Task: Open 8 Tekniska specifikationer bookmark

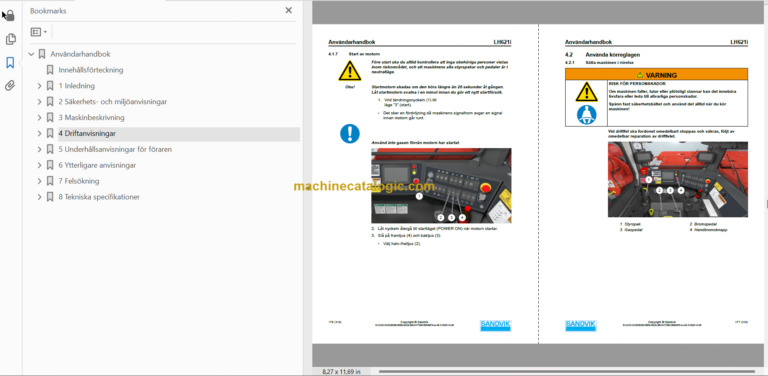Action: click(99, 197)
